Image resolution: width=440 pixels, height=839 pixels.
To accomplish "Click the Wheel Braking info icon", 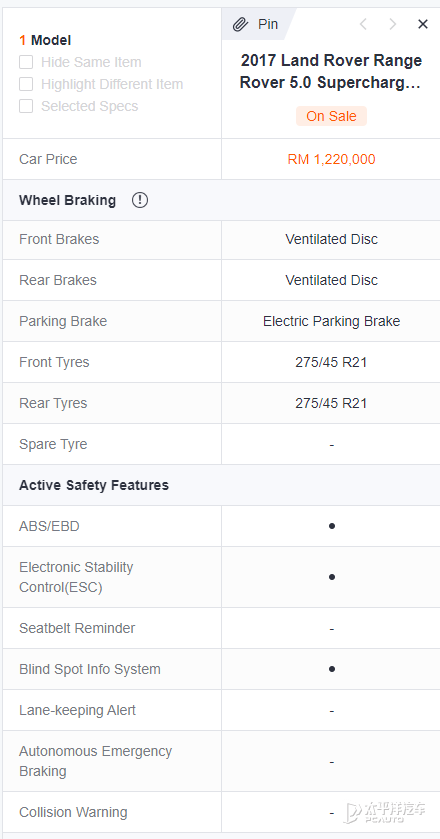I will (x=140, y=200).
